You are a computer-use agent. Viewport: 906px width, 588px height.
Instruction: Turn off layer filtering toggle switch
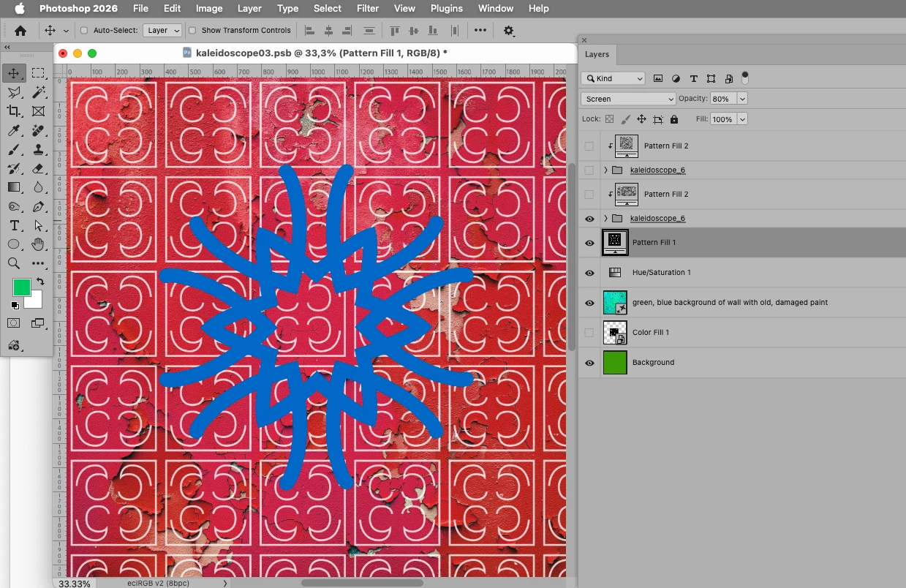pos(745,78)
